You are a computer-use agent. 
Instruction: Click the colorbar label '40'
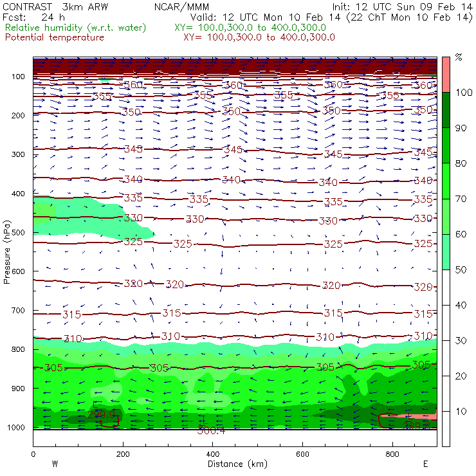tap(461, 305)
